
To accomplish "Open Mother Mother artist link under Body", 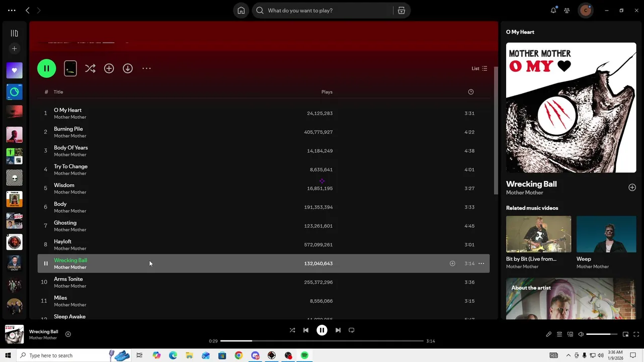I will tap(70, 211).
